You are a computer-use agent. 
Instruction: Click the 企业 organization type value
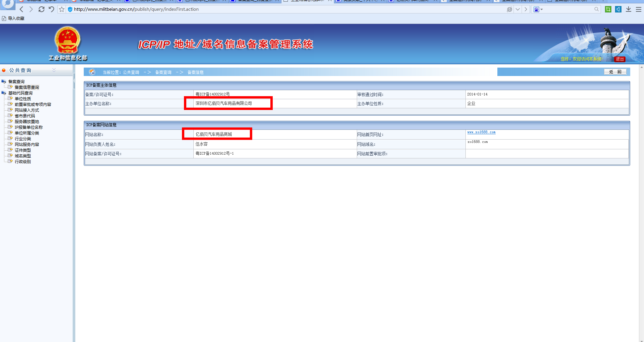click(x=471, y=103)
